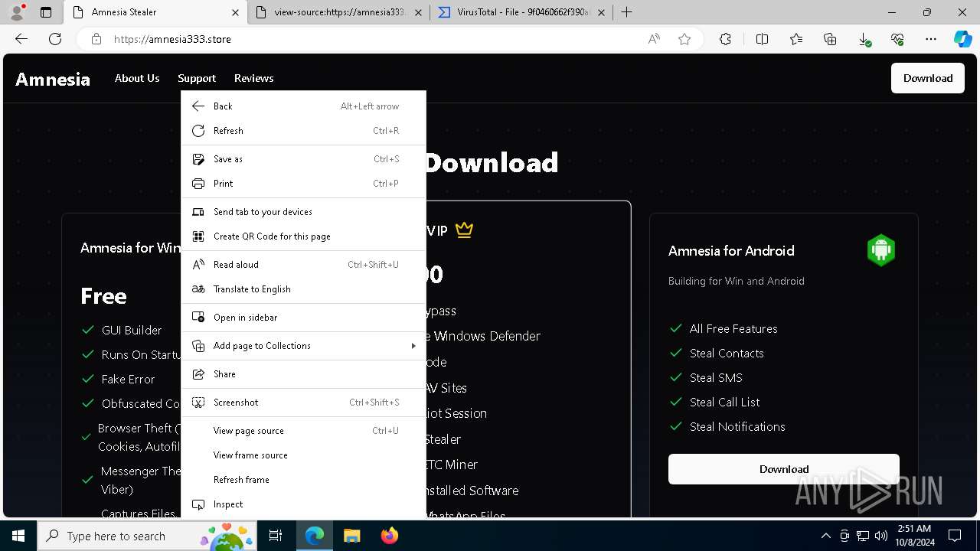Viewport: 980px width, 551px height.
Task: Open the Settings and more ellipsis menu
Action: point(931,39)
